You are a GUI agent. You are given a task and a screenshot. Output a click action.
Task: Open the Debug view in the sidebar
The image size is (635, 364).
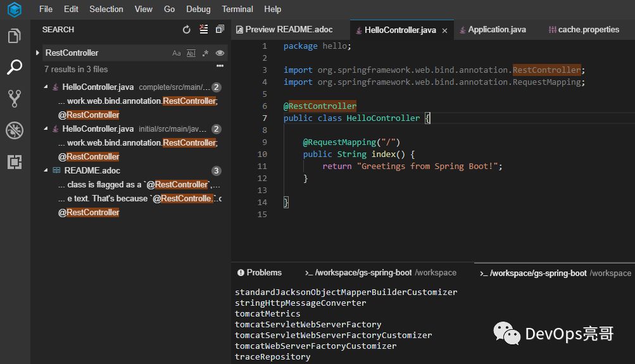(14, 130)
